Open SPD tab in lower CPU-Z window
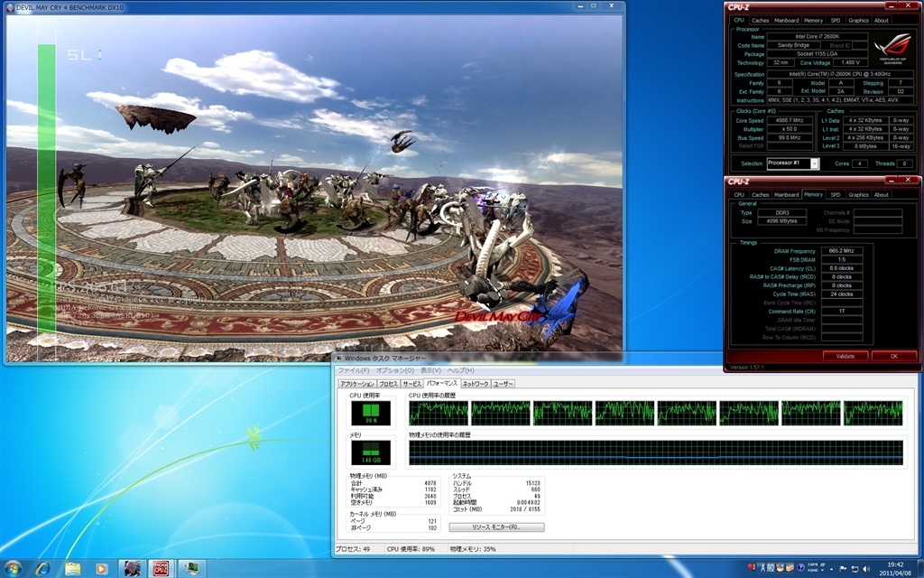 coord(835,195)
